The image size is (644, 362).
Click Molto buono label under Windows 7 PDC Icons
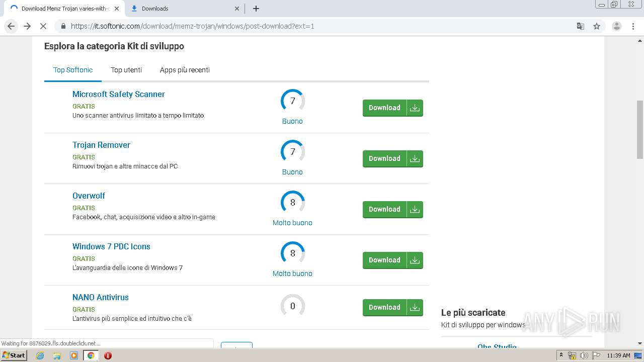292,274
